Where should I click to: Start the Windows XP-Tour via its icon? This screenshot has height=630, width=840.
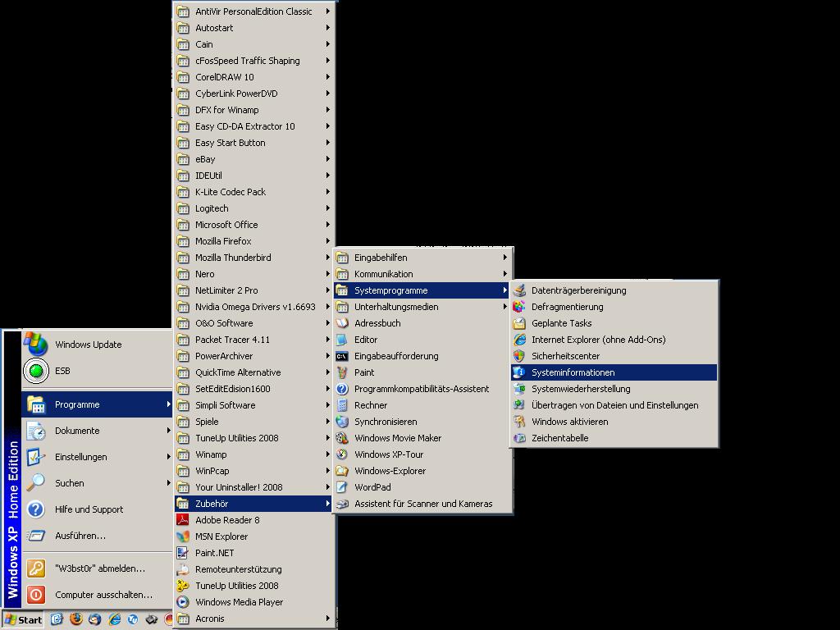point(342,454)
